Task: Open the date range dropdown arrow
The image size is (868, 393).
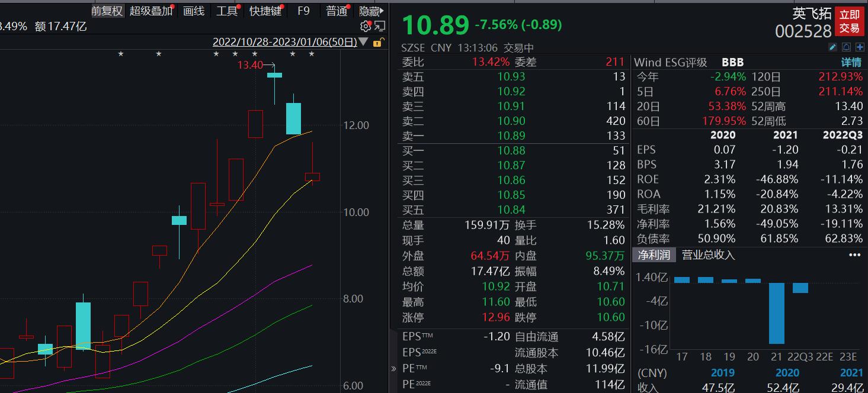Action: (364, 41)
